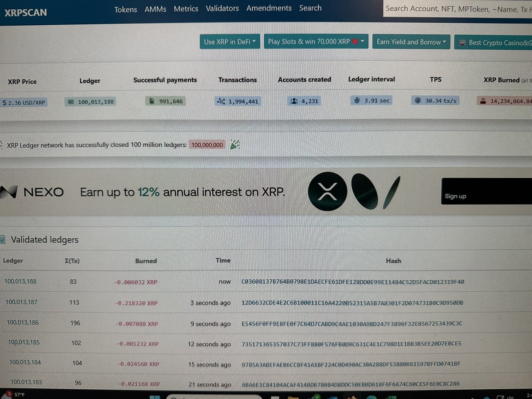532x399 pixels.
Task: Open the 100,000,000 ledger badge
Action: pos(207,145)
